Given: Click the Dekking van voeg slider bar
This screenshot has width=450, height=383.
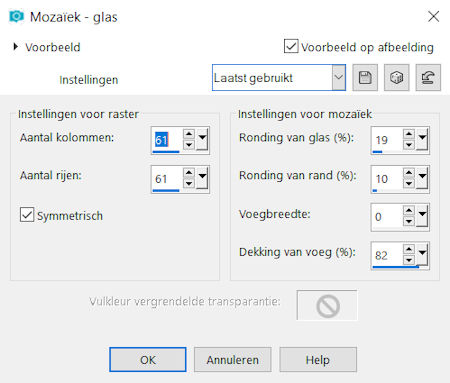Looking at the screenshot, I should coord(396,267).
